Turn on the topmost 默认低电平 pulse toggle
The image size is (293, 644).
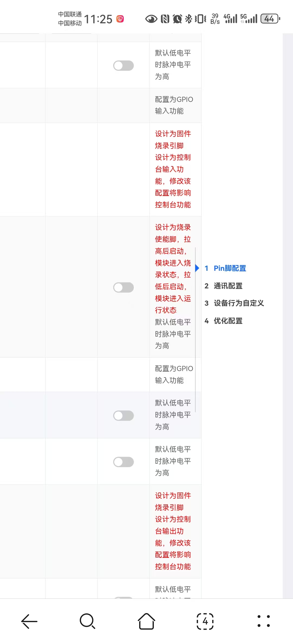pyautogui.click(x=123, y=65)
